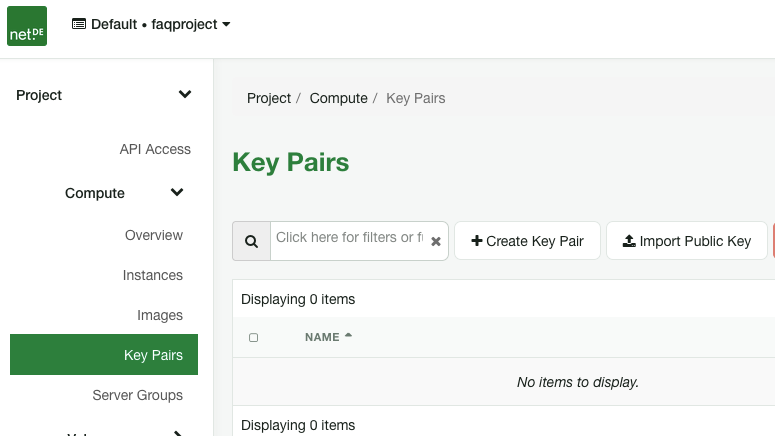This screenshot has width=775, height=436.
Task: Click the Create Key Pair button
Action: point(527,241)
